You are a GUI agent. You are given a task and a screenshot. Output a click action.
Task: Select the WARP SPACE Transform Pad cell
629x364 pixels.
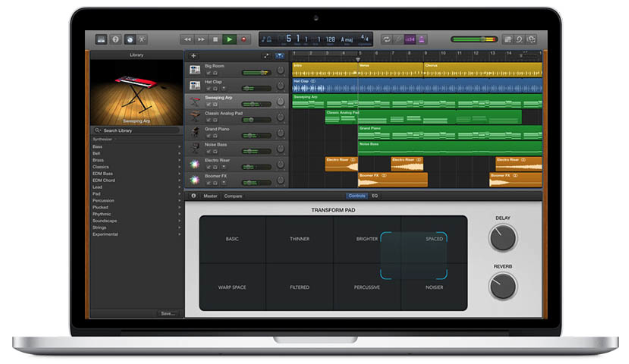pos(232,287)
